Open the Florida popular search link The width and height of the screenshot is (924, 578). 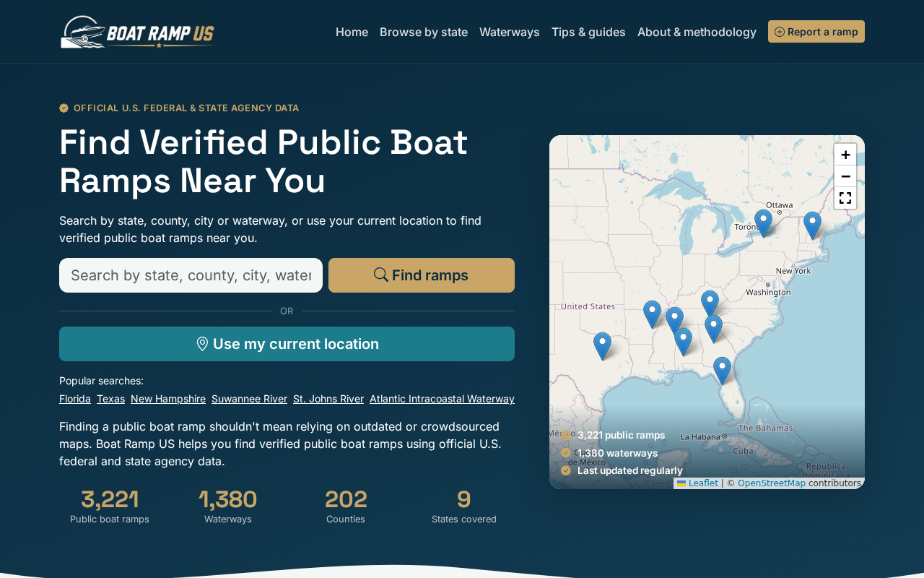tap(75, 399)
